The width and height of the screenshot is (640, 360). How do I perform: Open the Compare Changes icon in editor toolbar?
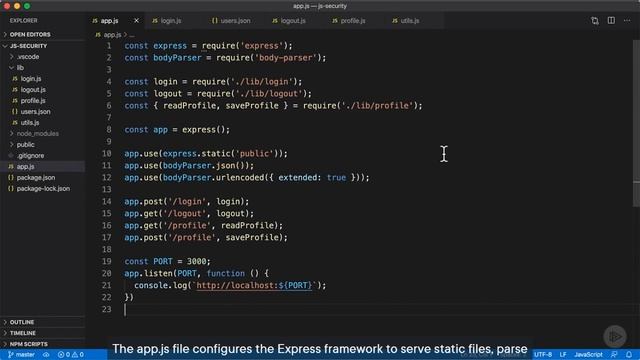595,20
